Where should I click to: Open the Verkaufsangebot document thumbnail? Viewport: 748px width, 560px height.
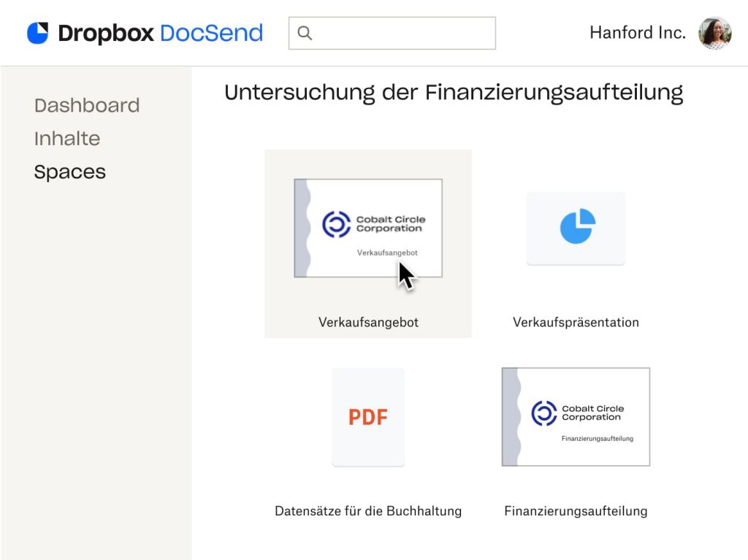(x=368, y=228)
